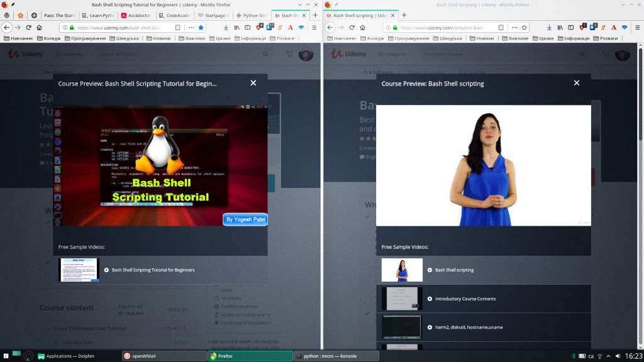Open the hamburger menu in left Firefox window
This screenshot has height=362, width=644.
click(314, 28)
